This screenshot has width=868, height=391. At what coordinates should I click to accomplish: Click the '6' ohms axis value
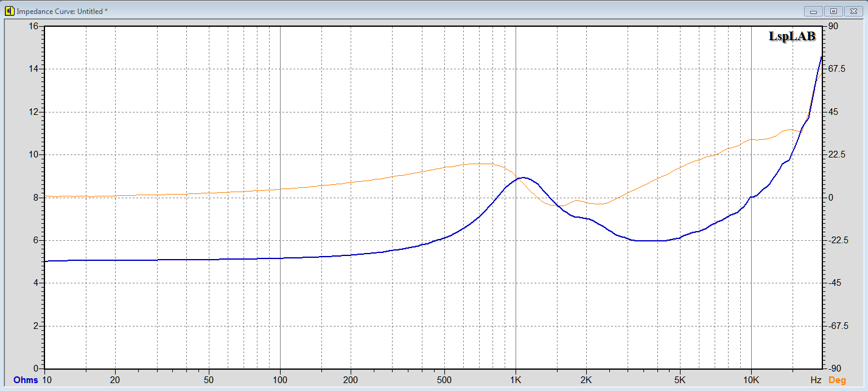[x=36, y=240]
